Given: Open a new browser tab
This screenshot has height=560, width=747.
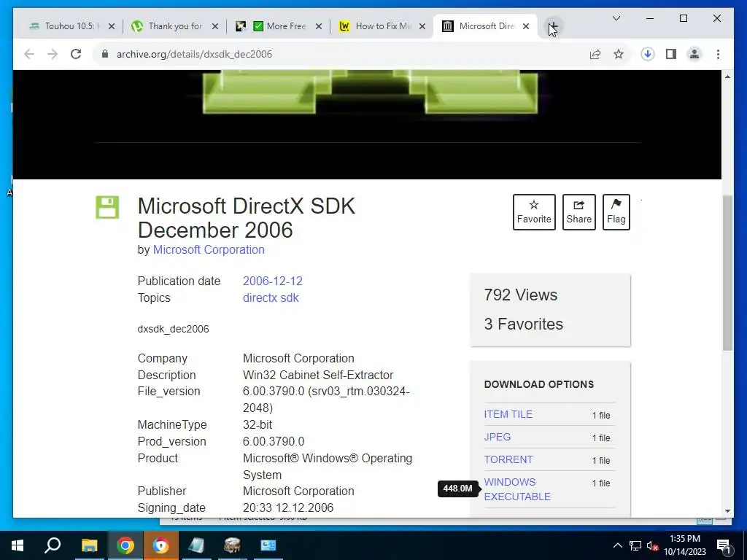Looking at the screenshot, I should click(x=553, y=26).
